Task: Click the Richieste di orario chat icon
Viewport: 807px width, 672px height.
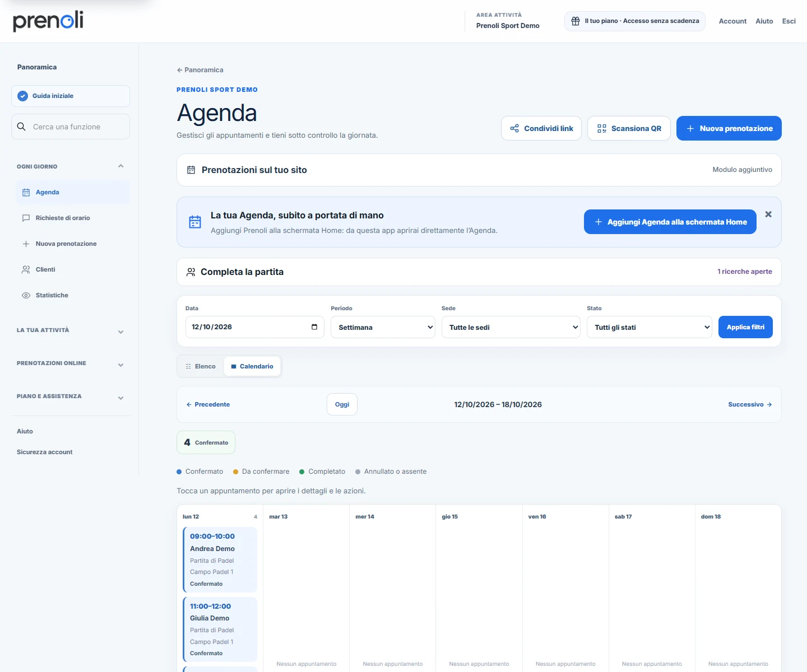Action: 26,218
